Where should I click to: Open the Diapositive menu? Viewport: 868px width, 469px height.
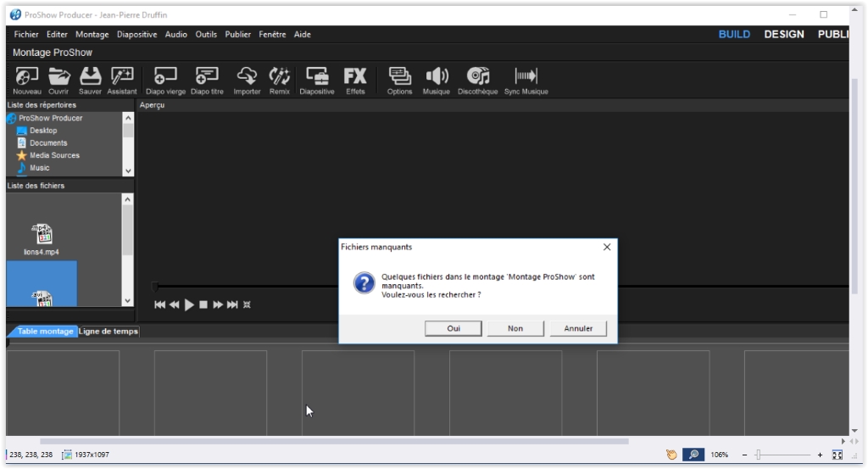[x=136, y=34]
